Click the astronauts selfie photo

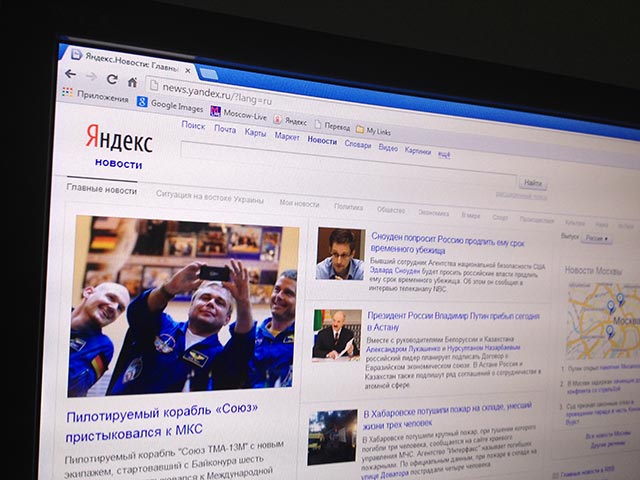[x=183, y=303]
